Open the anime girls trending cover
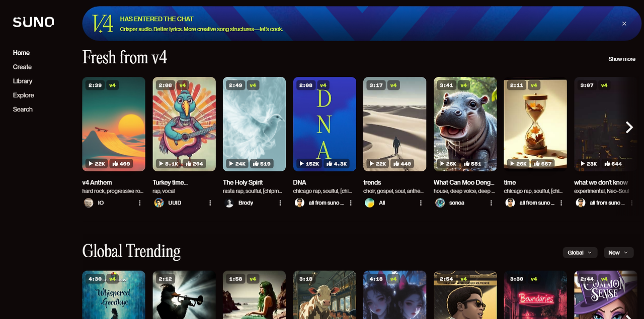Viewport: 644px width, 319px height. tap(395, 295)
